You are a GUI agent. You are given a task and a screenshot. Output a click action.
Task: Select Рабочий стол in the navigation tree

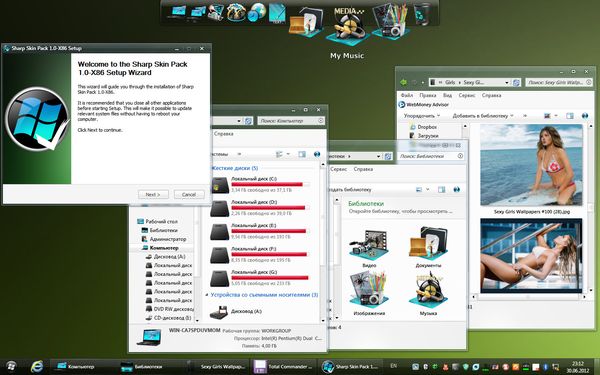pos(157,221)
